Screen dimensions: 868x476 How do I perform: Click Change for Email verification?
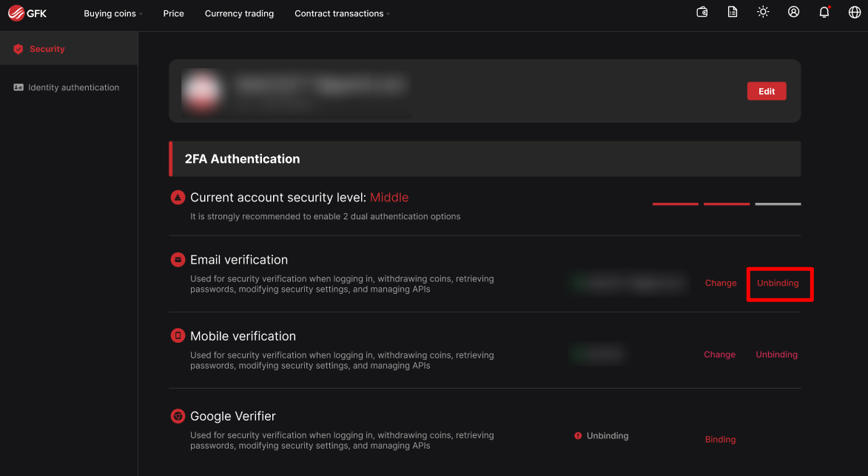pyautogui.click(x=721, y=284)
